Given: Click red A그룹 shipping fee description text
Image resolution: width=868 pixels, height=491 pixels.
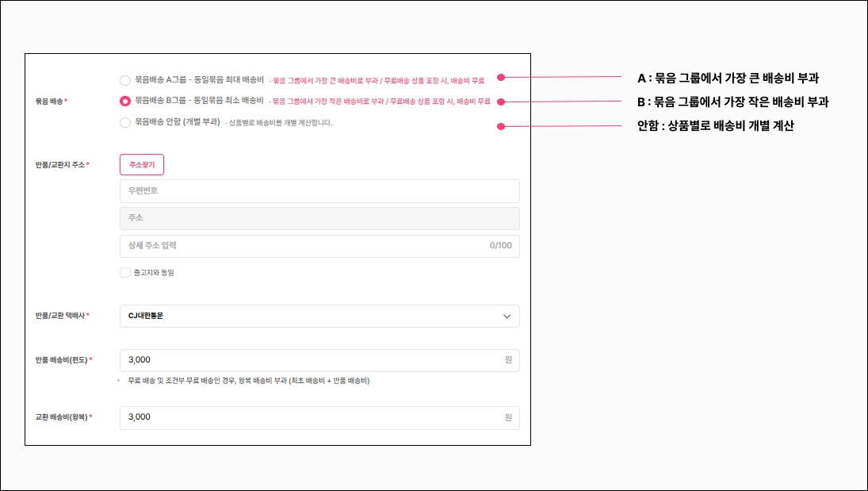Looking at the screenshot, I should coord(377,81).
